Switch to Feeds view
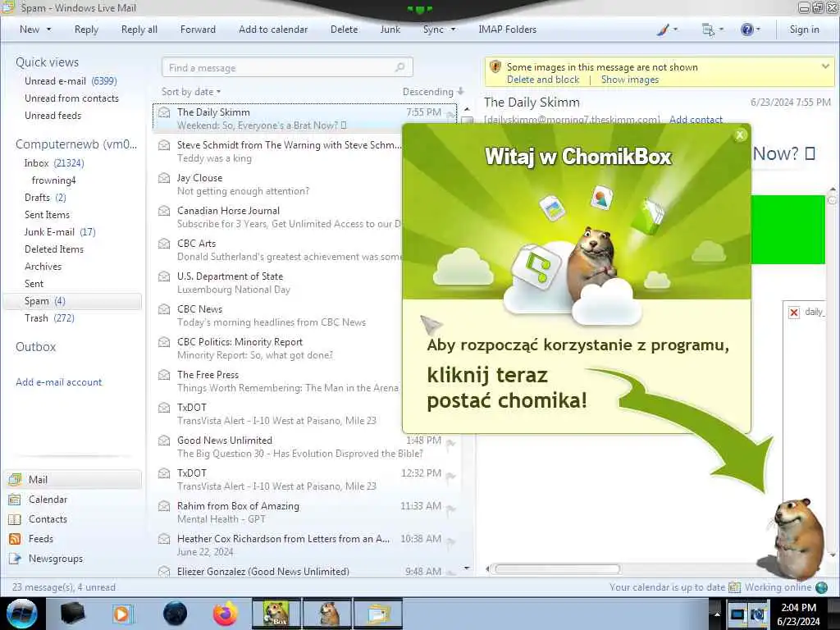840x630 pixels. 41,539
